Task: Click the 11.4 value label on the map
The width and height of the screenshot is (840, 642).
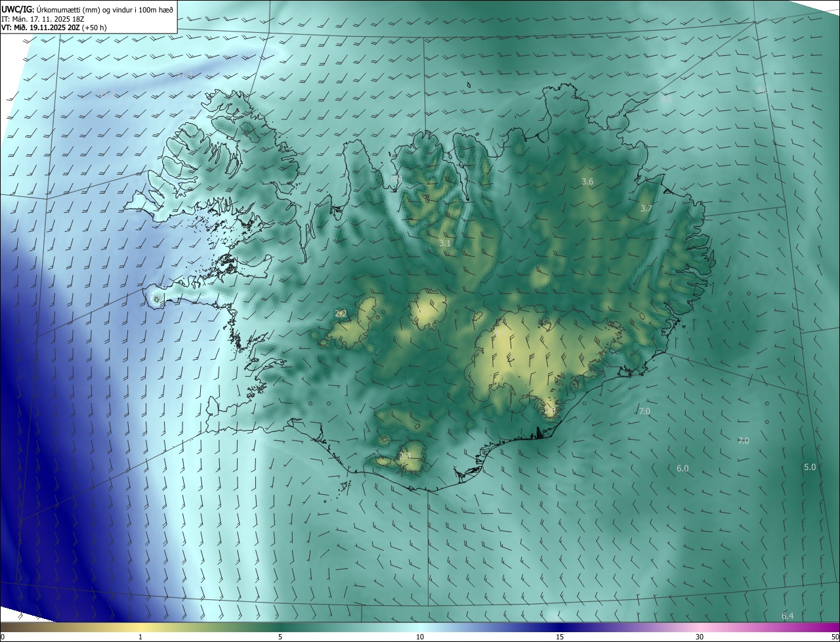Action: click(x=184, y=76)
